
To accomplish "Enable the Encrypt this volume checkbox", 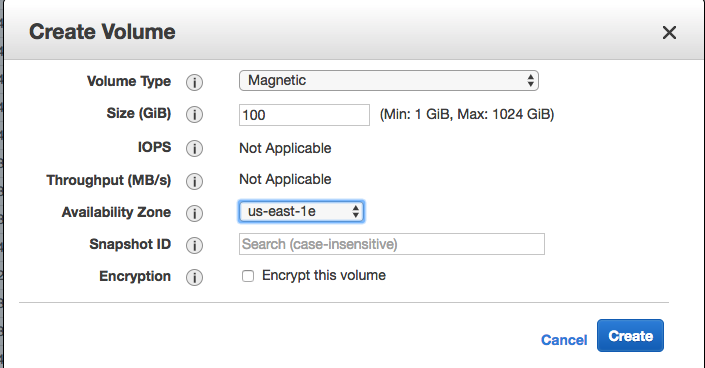I will pos(248,276).
